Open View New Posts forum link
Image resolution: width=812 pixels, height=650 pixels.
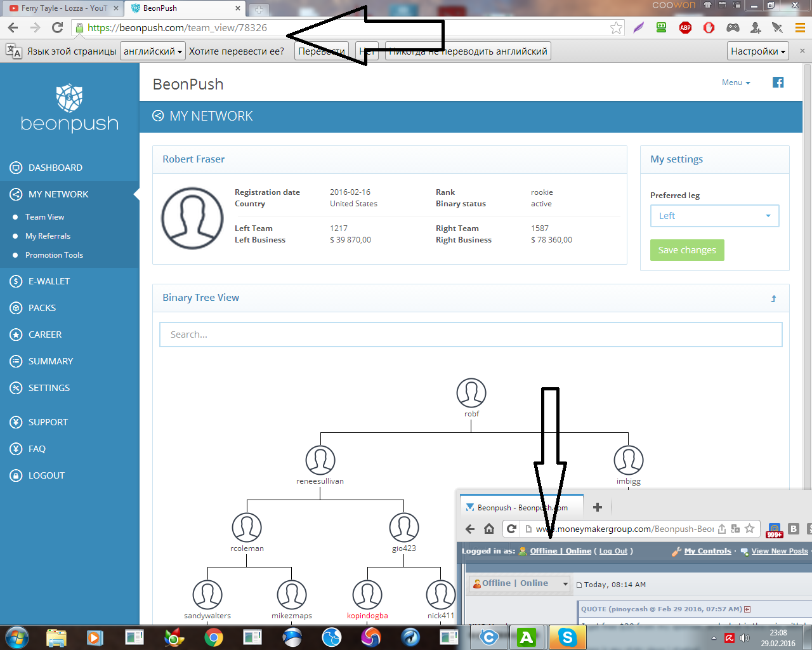tap(780, 551)
